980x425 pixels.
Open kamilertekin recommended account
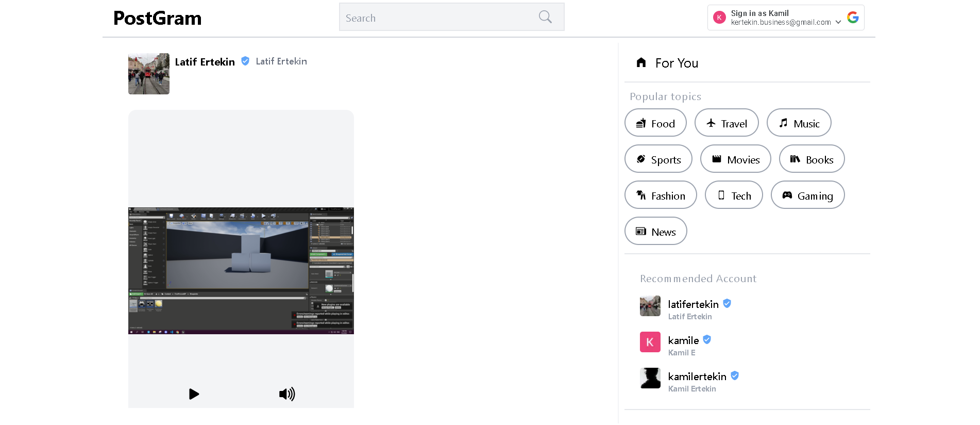697,377
